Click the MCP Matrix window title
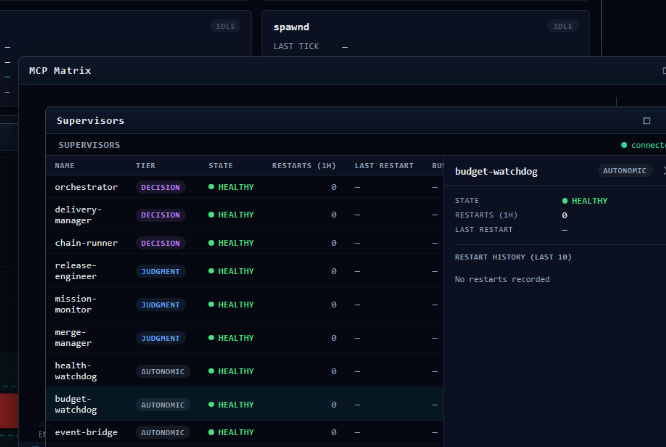 [60, 71]
